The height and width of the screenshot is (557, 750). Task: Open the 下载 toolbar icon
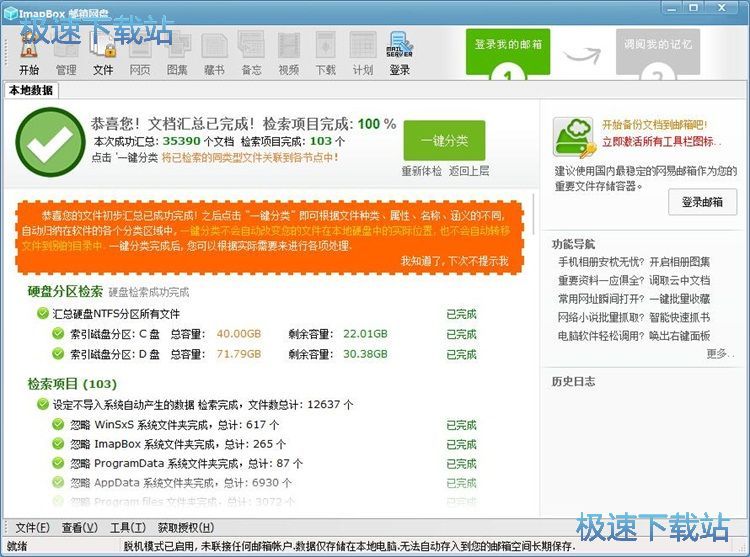click(325, 54)
